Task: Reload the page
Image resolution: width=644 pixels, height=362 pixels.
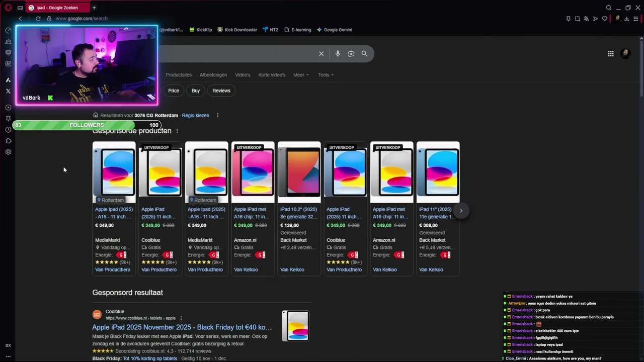Action: click(38, 19)
